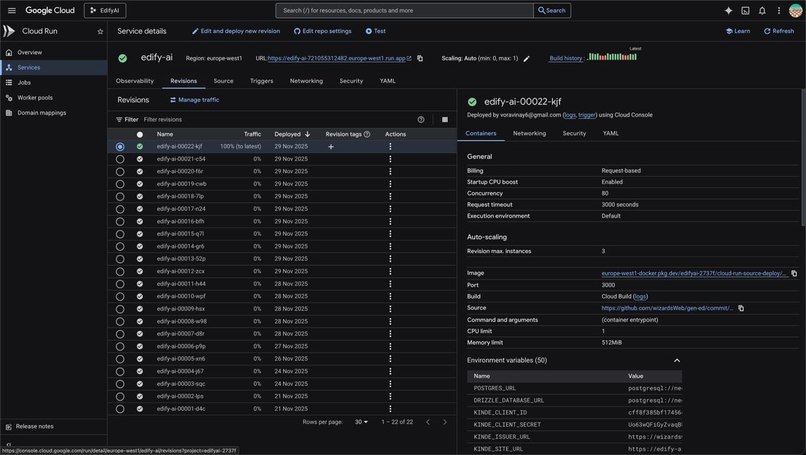This screenshot has width=806, height=455.
Task: Select the edify-ai-00011-h44 revision radio button
Action: coord(120,284)
